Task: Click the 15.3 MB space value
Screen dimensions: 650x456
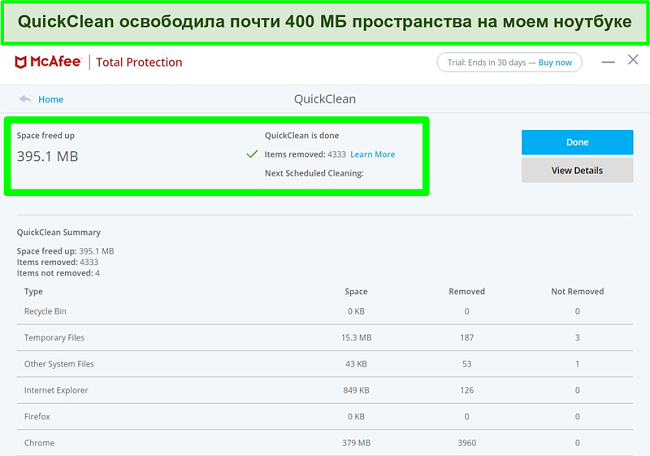Action: pos(356,337)
